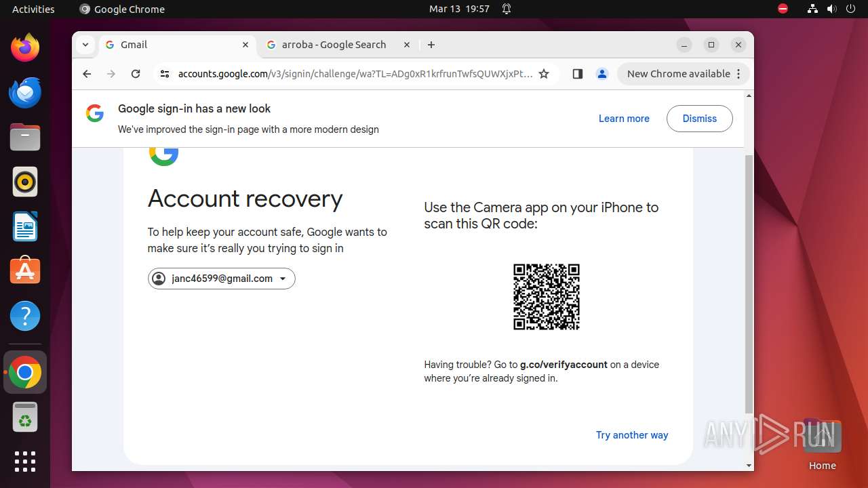Click the scrollbar down arrow
The height and width of the screenshot is (488, 868).
point(749,466)
